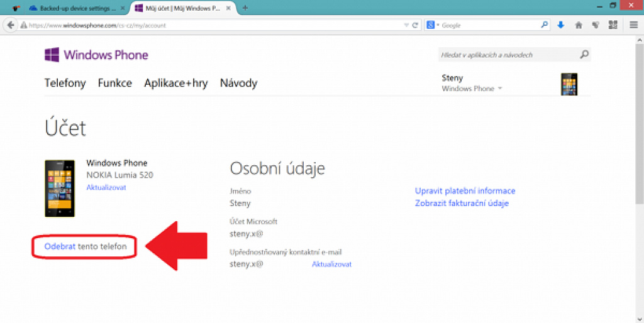The width and height of the screenshot is (644, 323).
Task: Focus the Hledat v aplikacích search field
Action: (x=508, y=55)
